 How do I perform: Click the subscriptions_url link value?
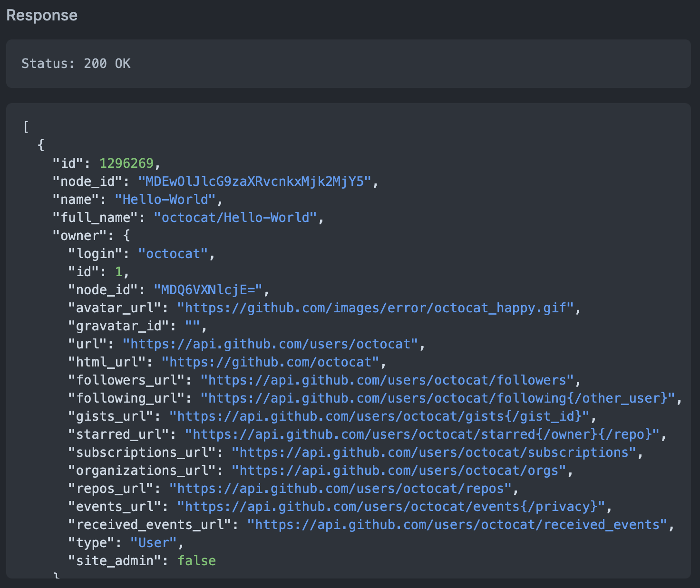click(x=434, y=453)
